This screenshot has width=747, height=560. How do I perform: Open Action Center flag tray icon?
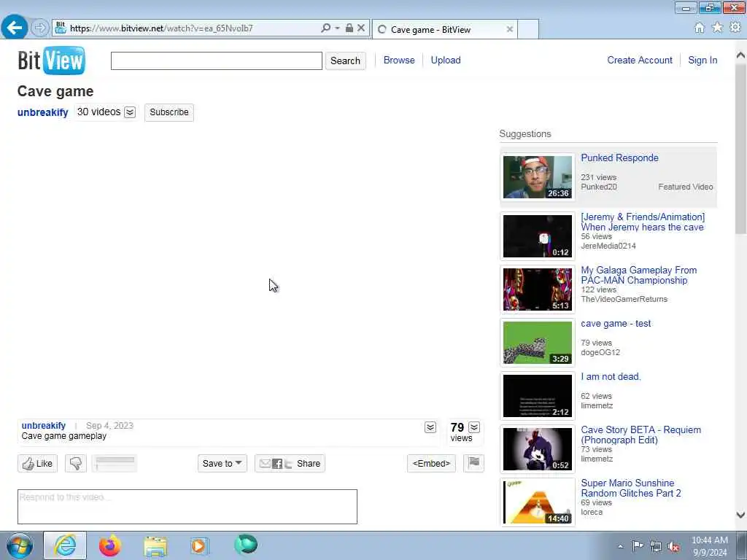tap(638, 545)
